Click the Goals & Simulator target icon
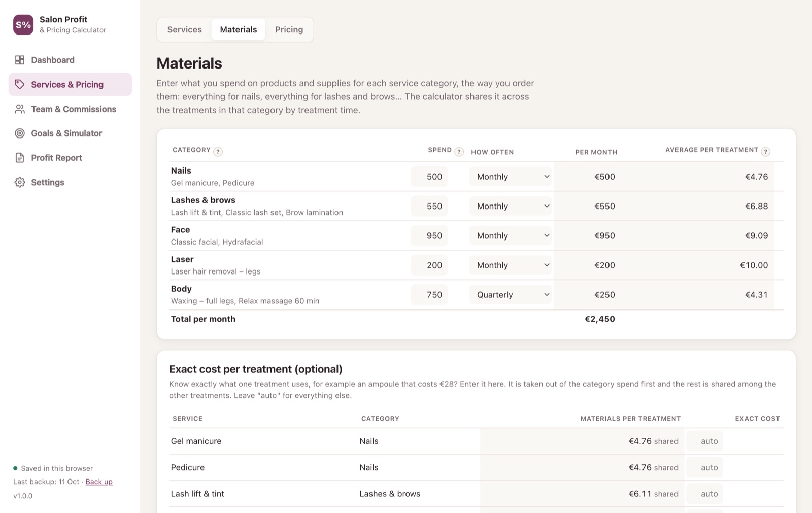The width and height of the screenshot is (812, 513). (20, 133)
